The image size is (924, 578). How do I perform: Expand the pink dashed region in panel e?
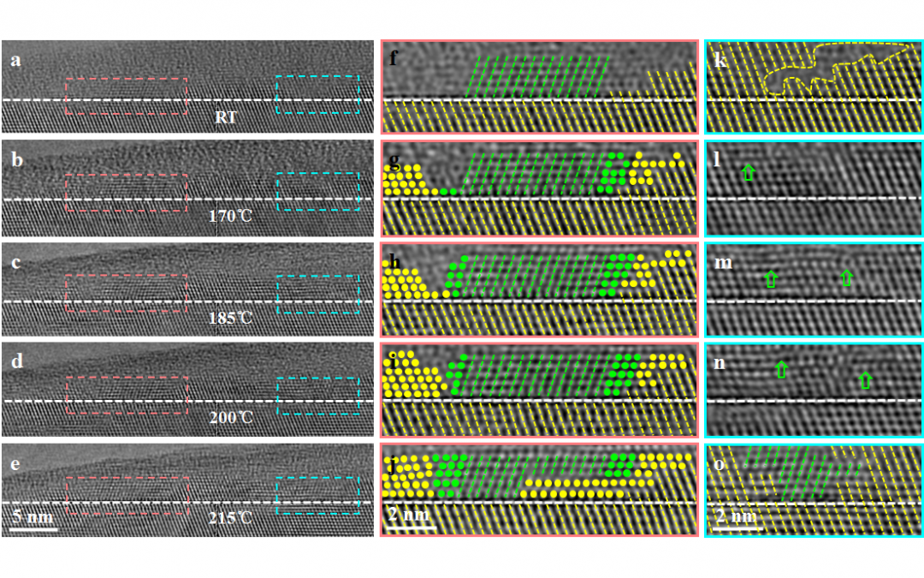128,493
